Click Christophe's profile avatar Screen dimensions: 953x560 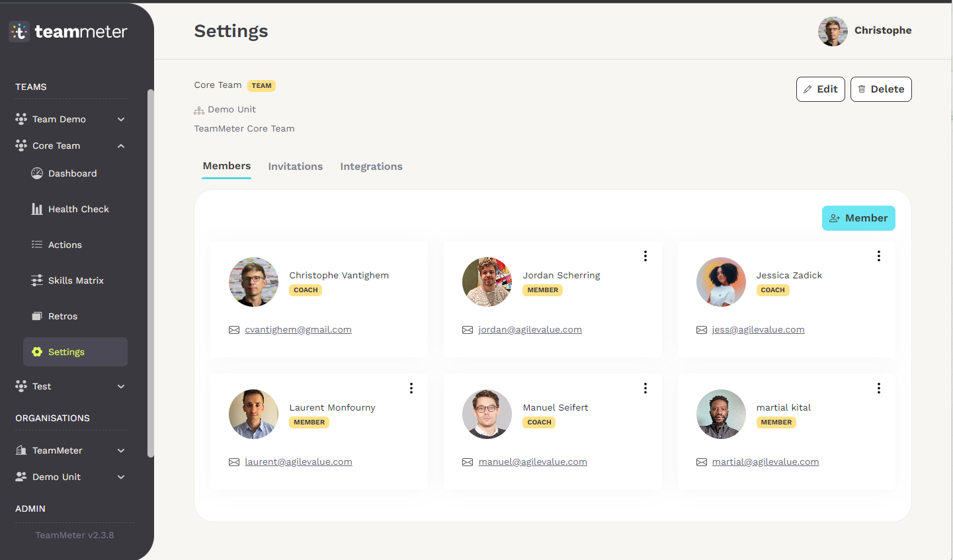[833, 30]
